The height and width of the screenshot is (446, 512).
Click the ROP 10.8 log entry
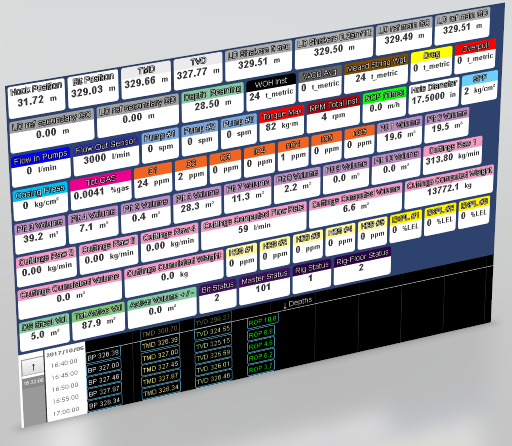[x=262, y=320]
